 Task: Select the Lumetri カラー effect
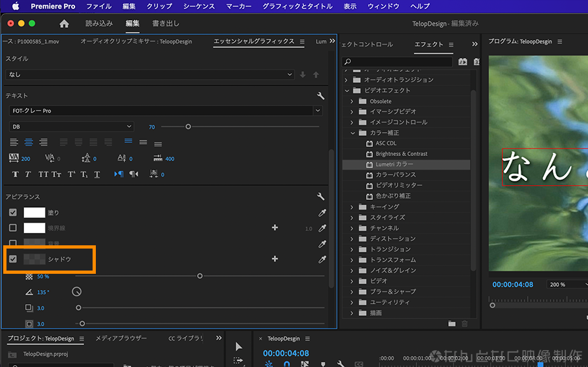point(394,164)
